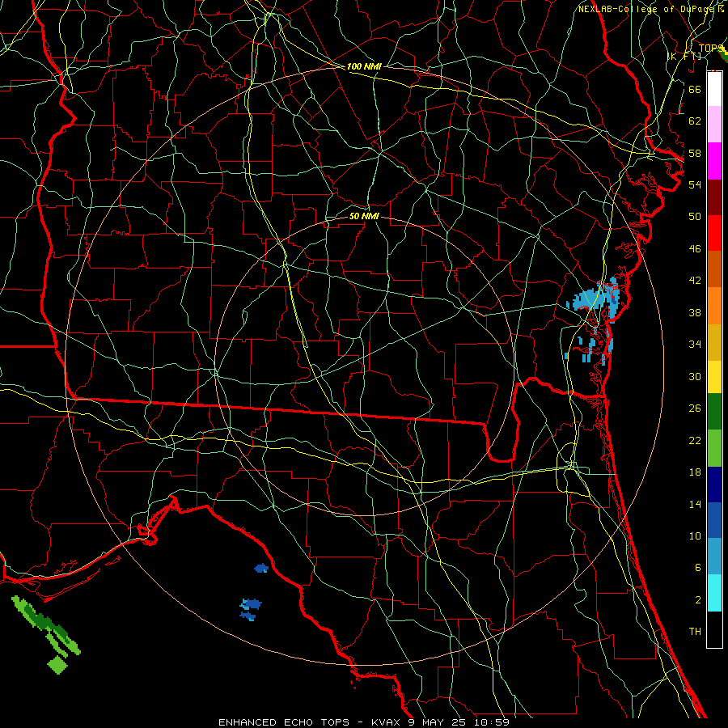Viewport: 728px width, 728px height.
Task: Click the legend value '10'
Action: pos(695,536)
